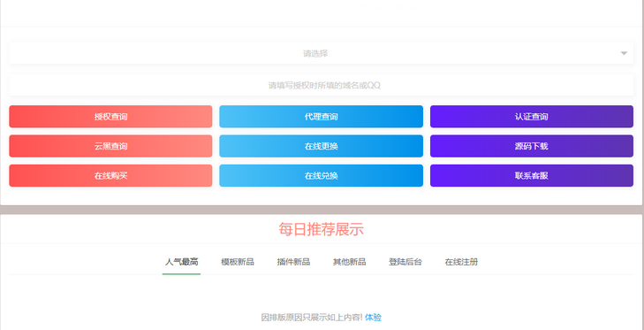Open 源码下载 download button
The width and height of the screenshot is (644, 330).
[532, 146]
